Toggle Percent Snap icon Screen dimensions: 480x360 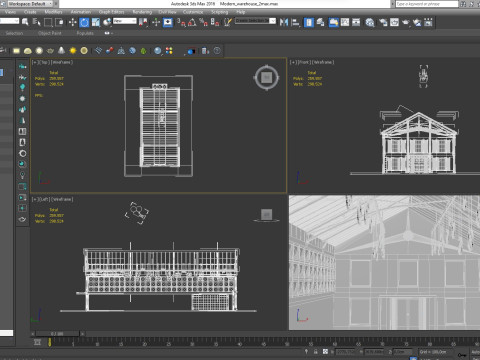coord(203,22)
